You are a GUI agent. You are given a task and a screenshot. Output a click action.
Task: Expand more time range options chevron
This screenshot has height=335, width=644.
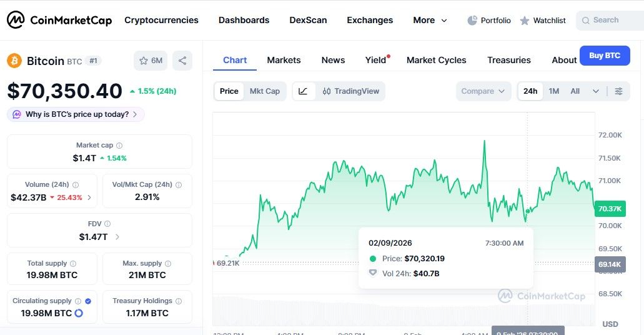click(596, 91)
